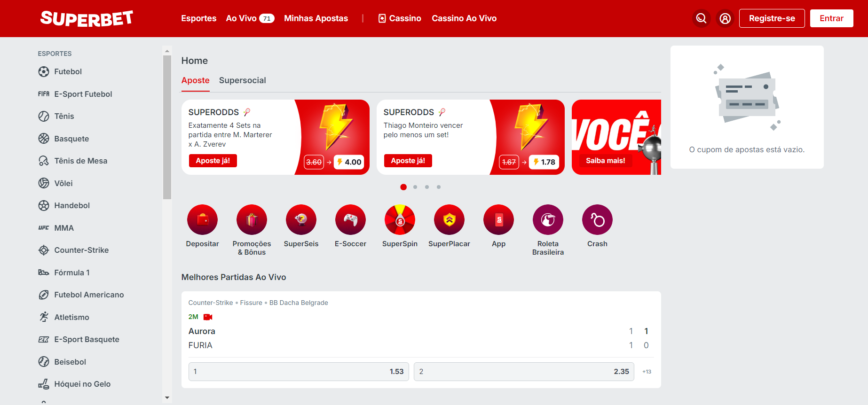
Task: Open Counter-Strike Fissure BB Dacha Belgrade breadcrumb
Action: pyautogui.click(x=258, y=303)
